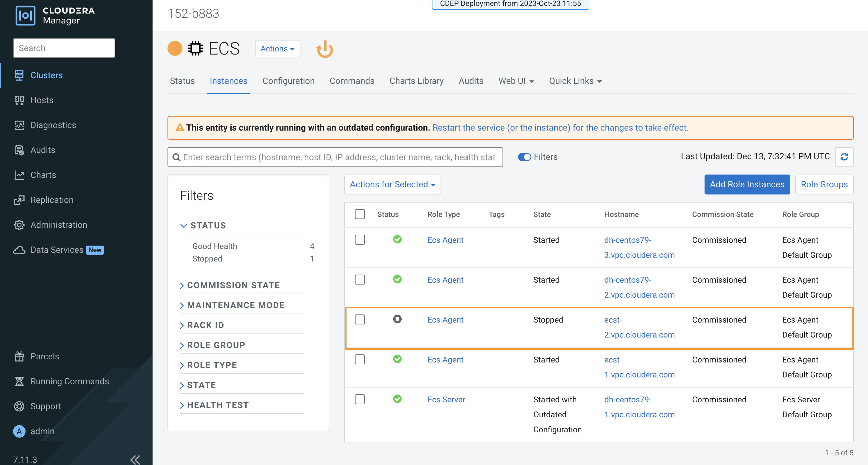
Task: Expand the COMMISSION STATE filter
Action: tap(233, 285)
